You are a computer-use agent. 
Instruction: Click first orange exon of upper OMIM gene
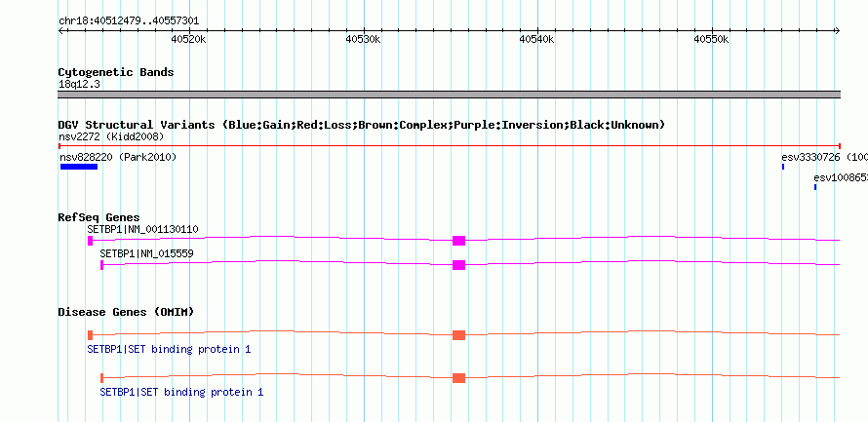[91, 335]
